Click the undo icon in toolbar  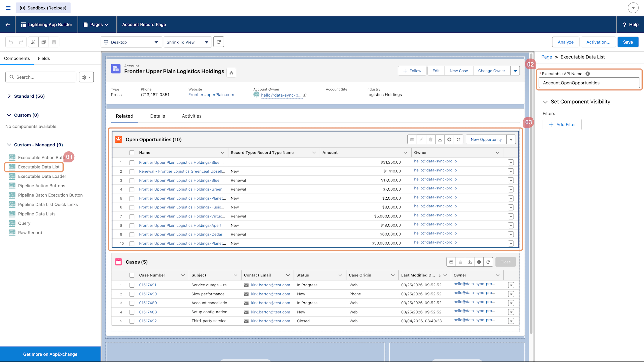click(11, 42)
